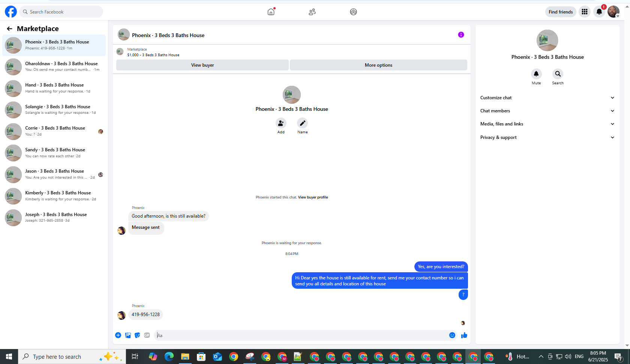Click the Name edit pencil icon
The image size is (630, 364).
click(303, 123)
